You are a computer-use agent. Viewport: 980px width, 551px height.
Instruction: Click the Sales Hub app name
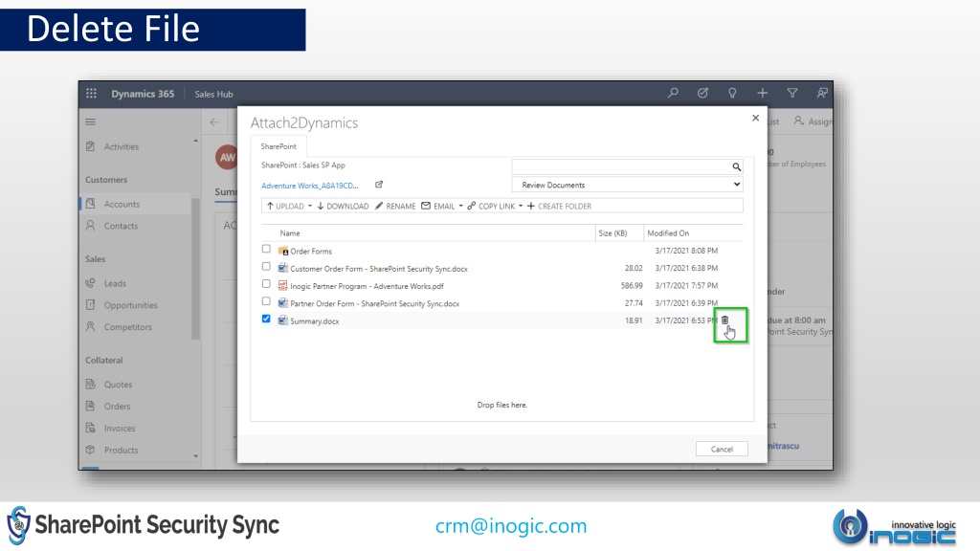213,94
